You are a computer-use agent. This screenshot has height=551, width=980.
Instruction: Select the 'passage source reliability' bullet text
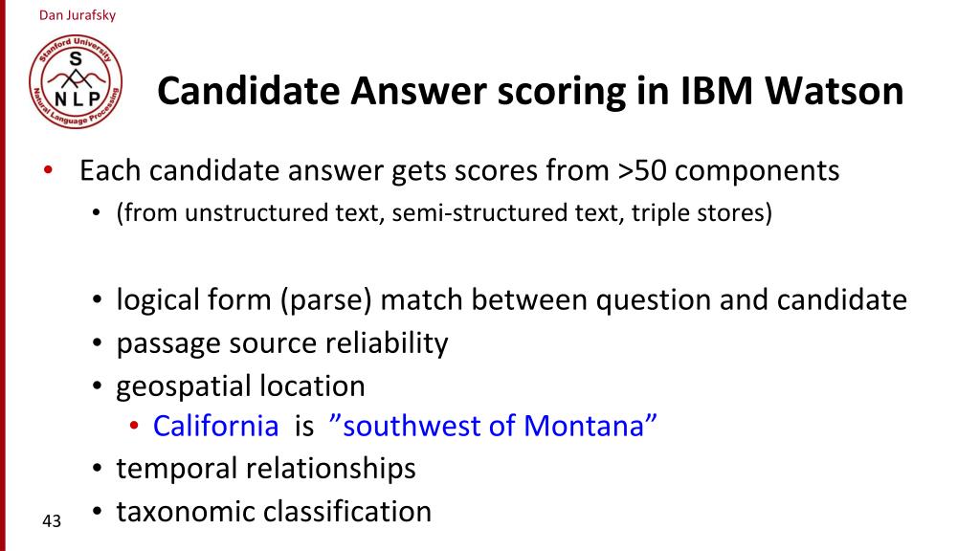(x=282, y=343)
